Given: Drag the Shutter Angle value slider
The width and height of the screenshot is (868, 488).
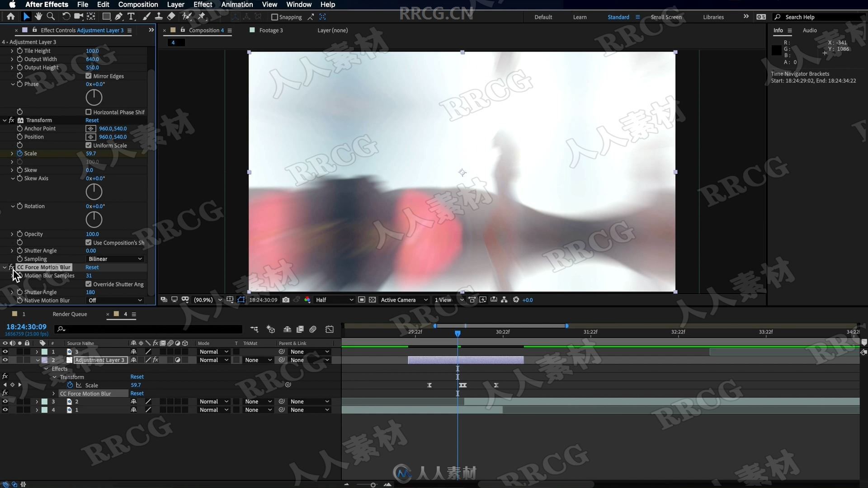Looking at the screenshot, I should 90,292.
